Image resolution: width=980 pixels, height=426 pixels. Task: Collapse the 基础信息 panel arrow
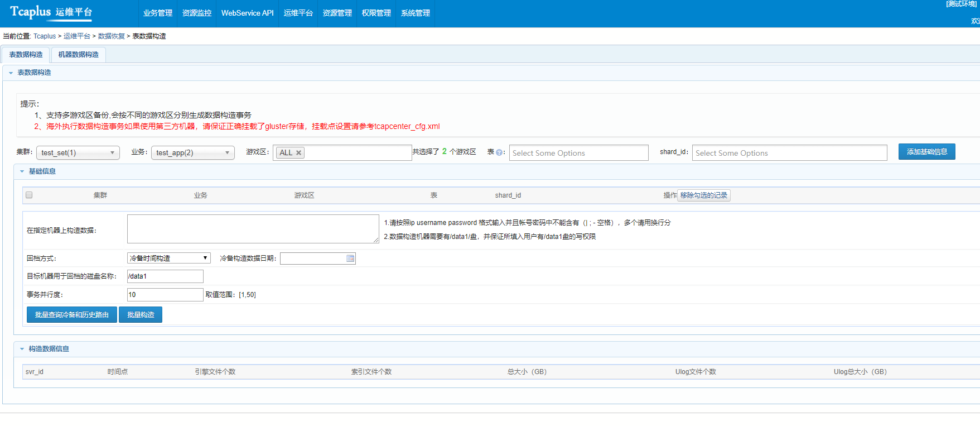coord(22,171)
